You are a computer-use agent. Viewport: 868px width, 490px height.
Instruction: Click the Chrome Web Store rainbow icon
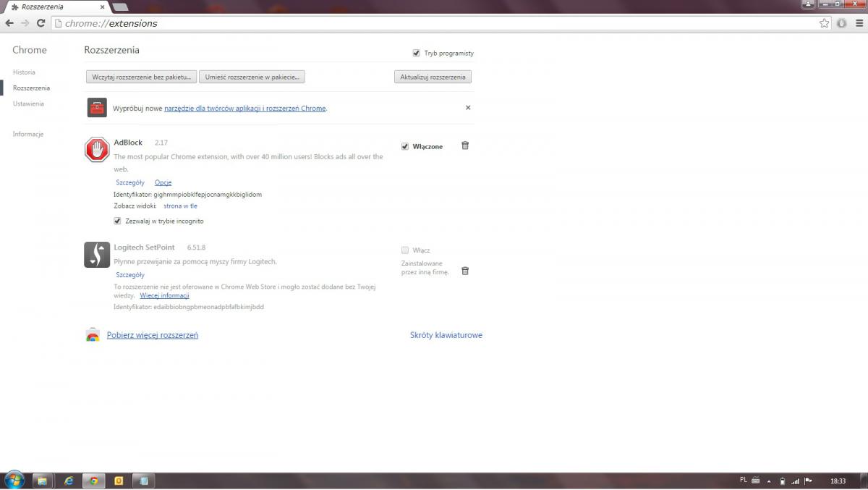tap(93, 335)
